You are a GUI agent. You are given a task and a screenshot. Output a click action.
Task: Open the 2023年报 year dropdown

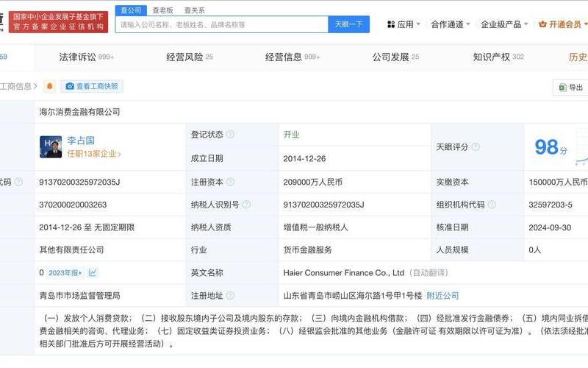tap(65, 272)
